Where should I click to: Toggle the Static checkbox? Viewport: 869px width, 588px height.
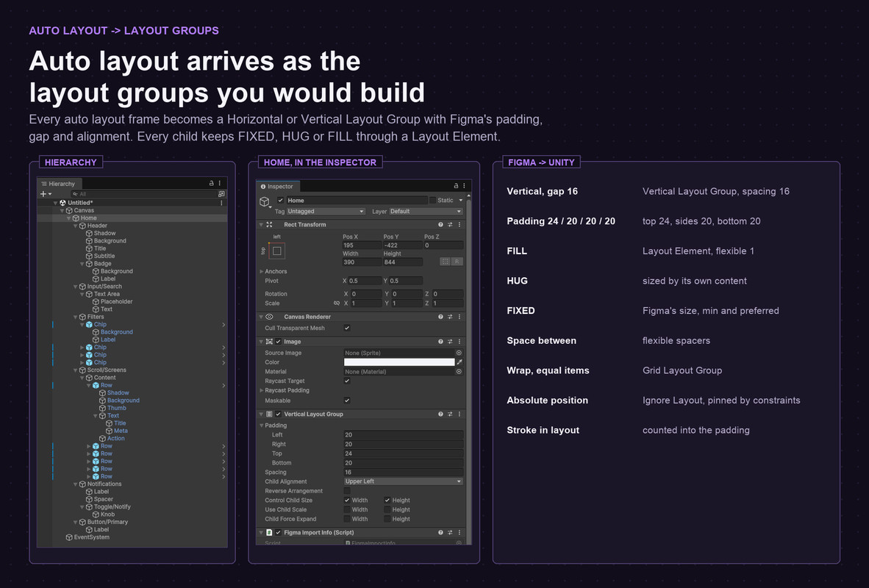[x=432, y=201]
